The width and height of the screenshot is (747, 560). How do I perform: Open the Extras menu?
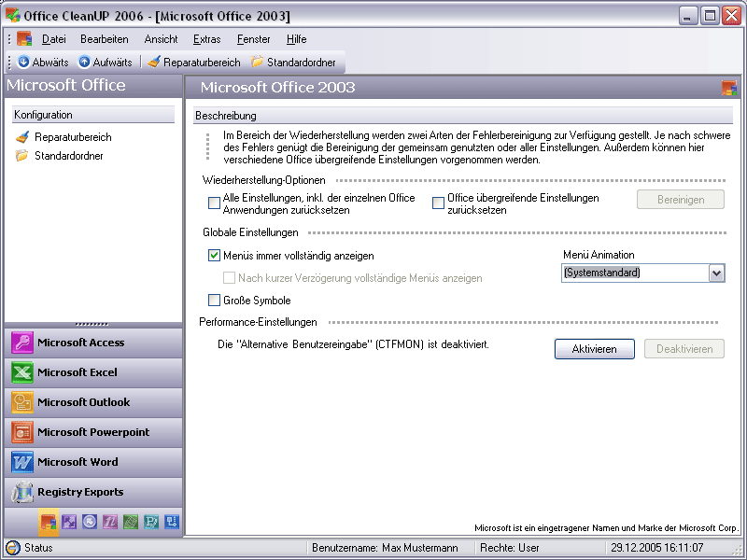(206, 39)
